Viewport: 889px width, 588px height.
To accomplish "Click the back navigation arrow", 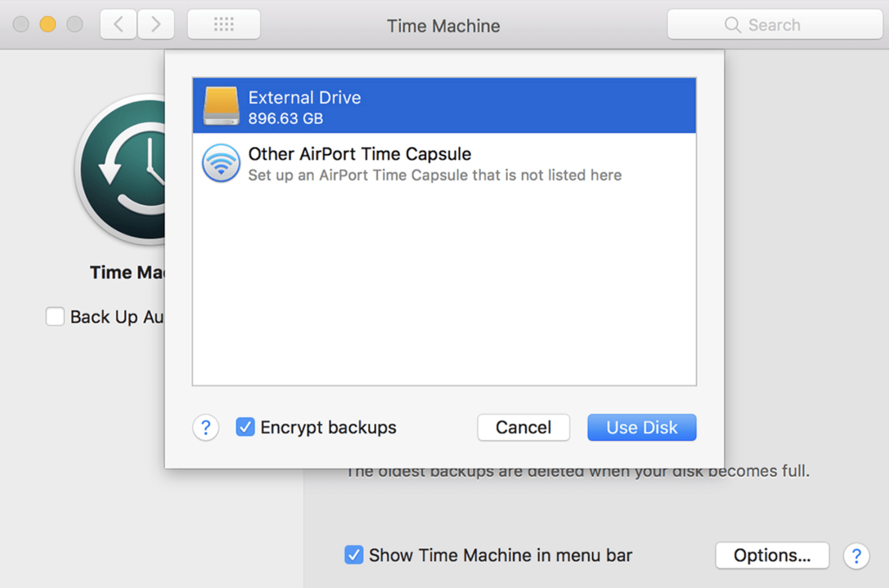I will tap(118, 24).
